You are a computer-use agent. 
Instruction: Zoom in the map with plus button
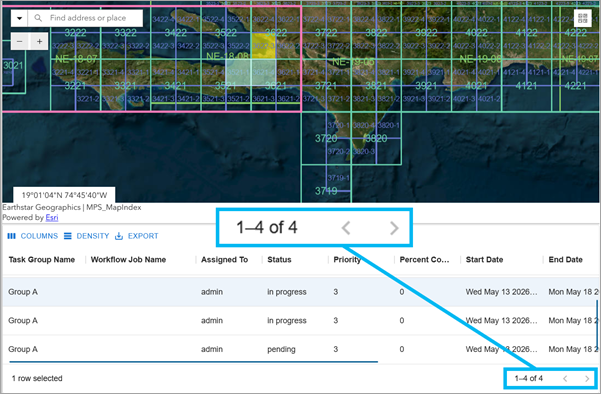click(39, 41)
